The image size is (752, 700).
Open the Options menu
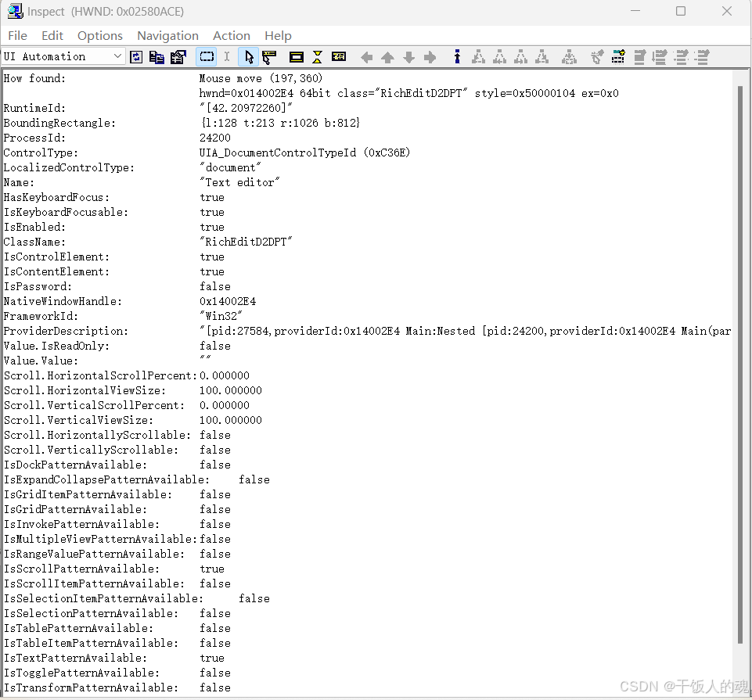point(99,36)
